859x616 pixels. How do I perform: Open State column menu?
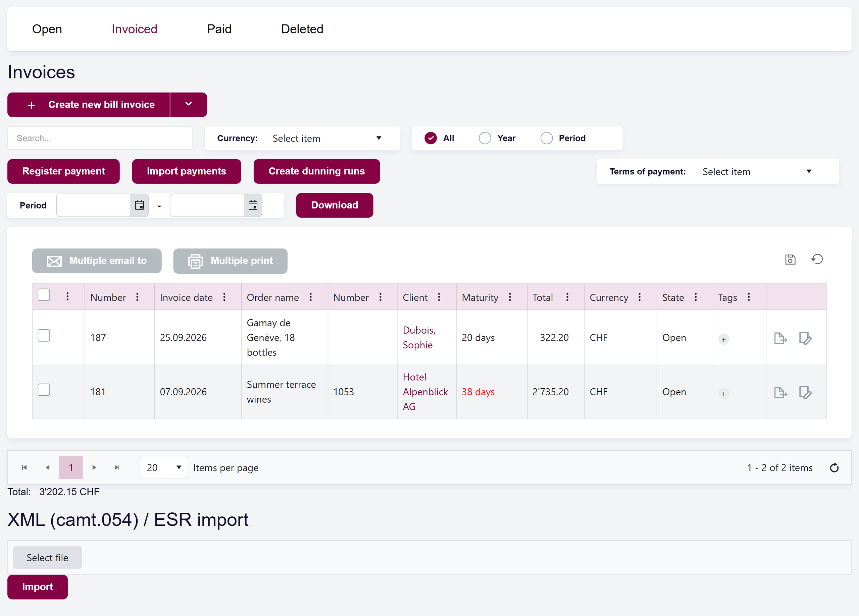click(x=695, y=297)
